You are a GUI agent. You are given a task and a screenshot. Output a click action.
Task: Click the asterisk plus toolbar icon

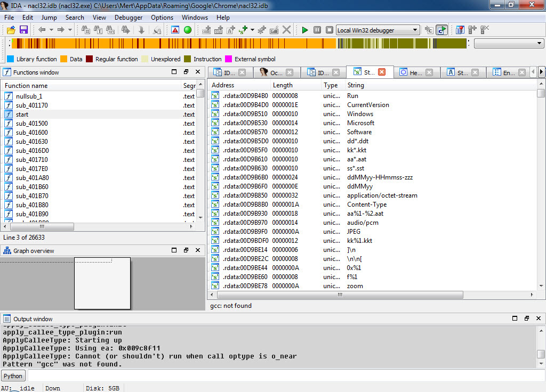pyautogui.click(x=262, y=30)
